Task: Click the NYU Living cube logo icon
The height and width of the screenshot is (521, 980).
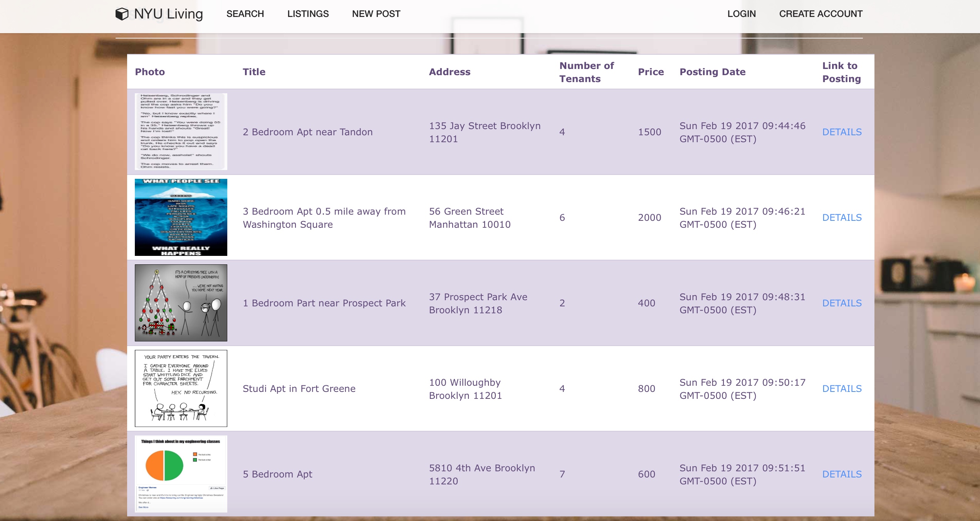Action: (x=122, y=14)
